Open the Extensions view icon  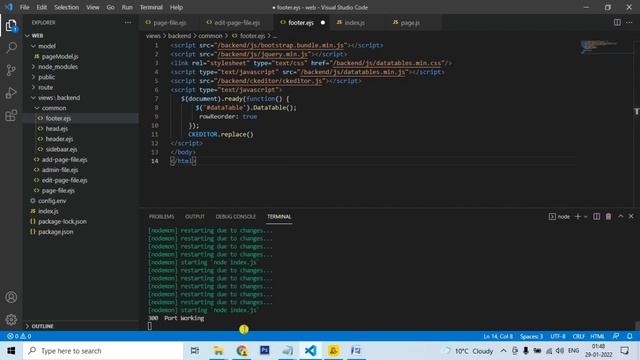(x=11, y=116)
